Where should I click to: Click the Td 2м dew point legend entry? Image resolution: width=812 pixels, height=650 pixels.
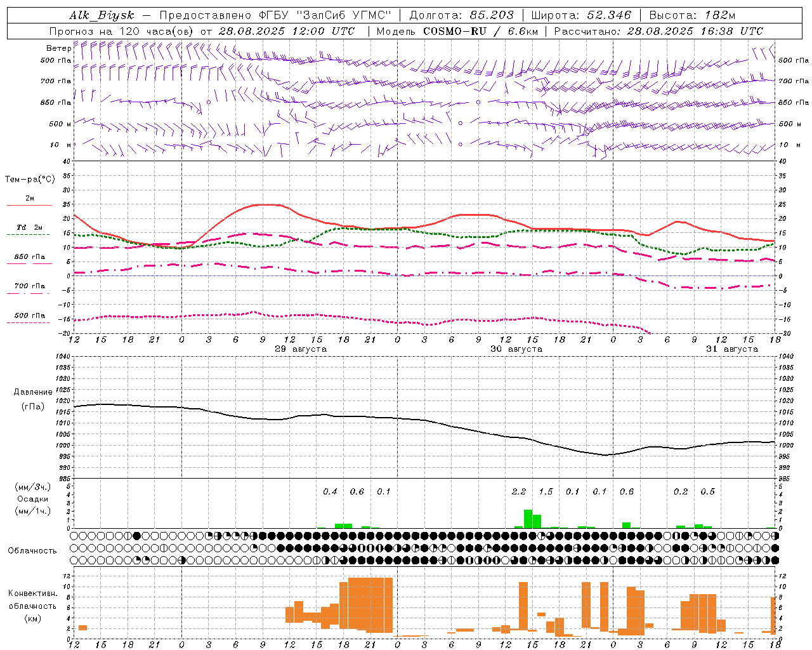tap(29, 229)
